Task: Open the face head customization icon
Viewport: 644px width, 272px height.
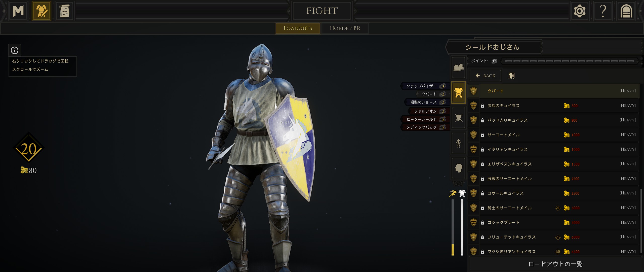Action: click(459, 168)
